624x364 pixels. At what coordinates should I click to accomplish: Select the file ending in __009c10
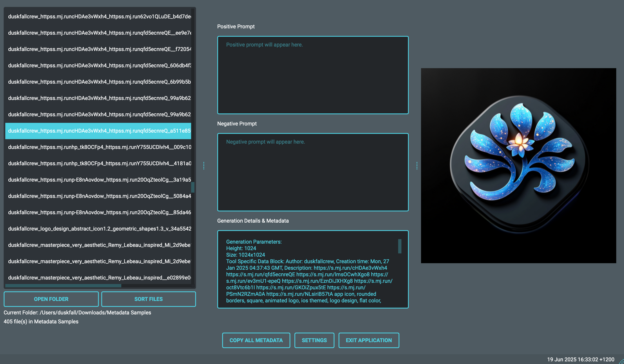pos(99,147)
